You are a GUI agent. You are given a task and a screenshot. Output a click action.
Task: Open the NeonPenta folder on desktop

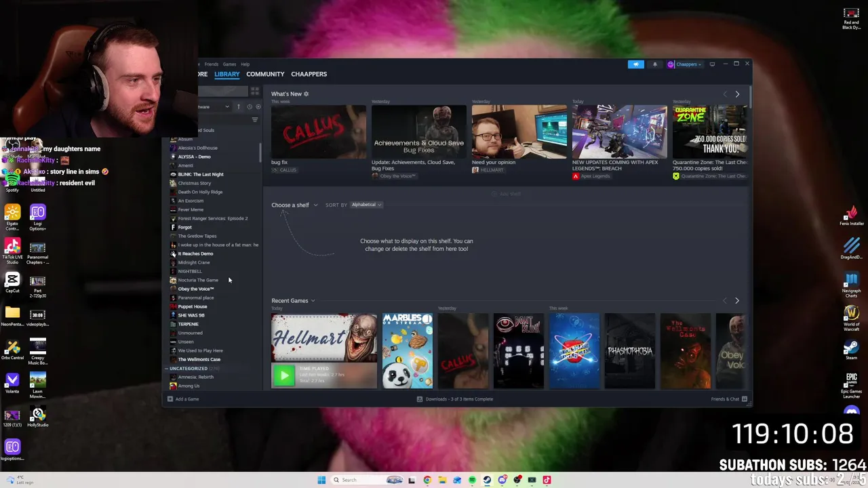(12, 317)
